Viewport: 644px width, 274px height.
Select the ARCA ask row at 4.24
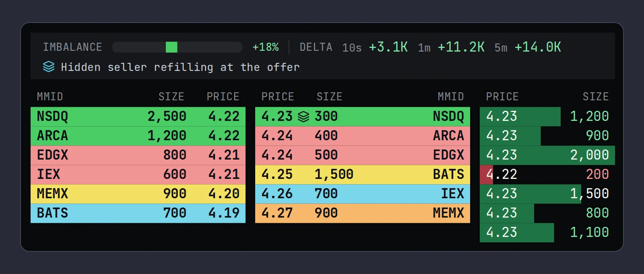tap(363, 136)
